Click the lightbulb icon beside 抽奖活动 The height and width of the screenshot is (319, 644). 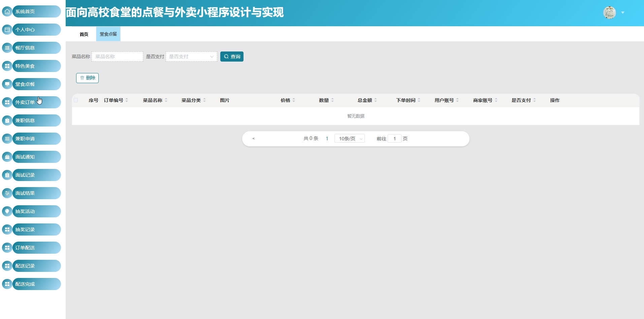click(x=7, y=211)
